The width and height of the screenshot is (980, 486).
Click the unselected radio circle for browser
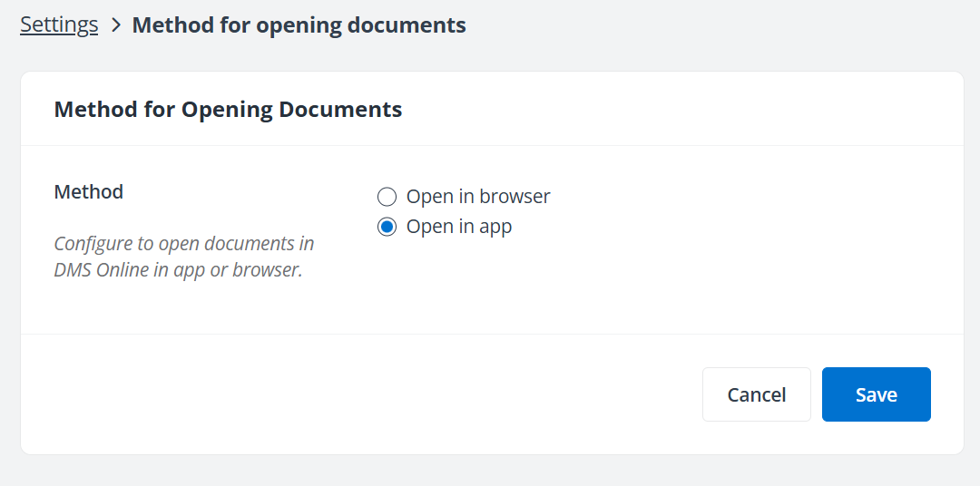coord(387,197)
